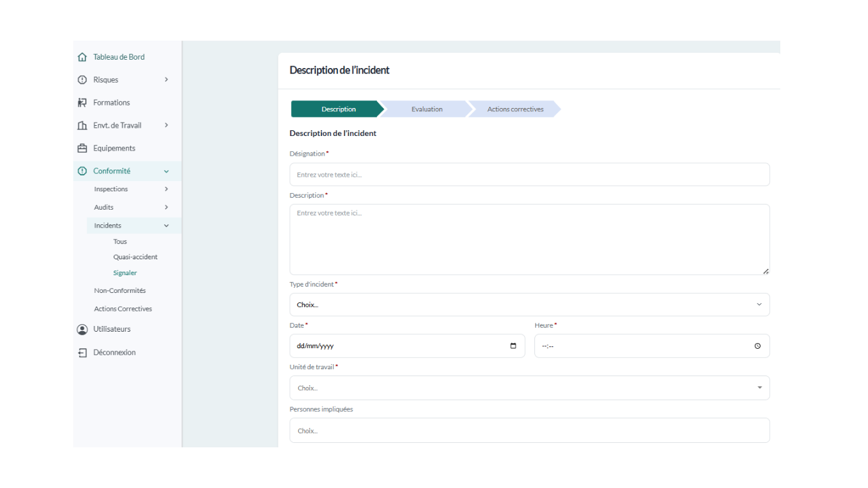Open the calendar picker in Date field

(513, 346)
